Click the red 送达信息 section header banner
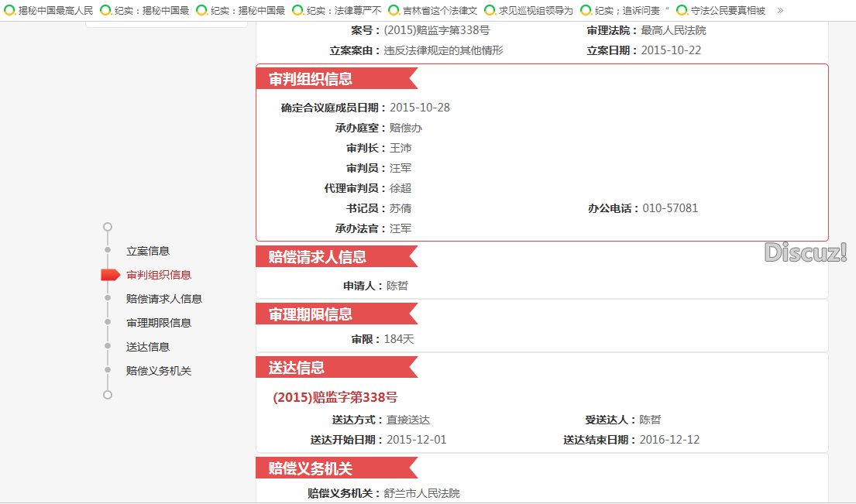The height and width of the screenshot is (504, 856). pyautogui.click(x=337, y=367)
